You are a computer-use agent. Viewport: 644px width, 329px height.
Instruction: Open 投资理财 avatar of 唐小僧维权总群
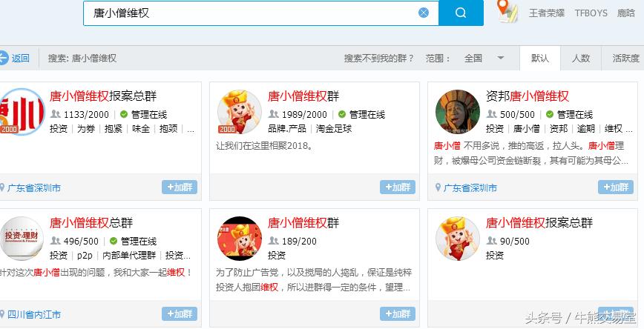pos(22,239)
